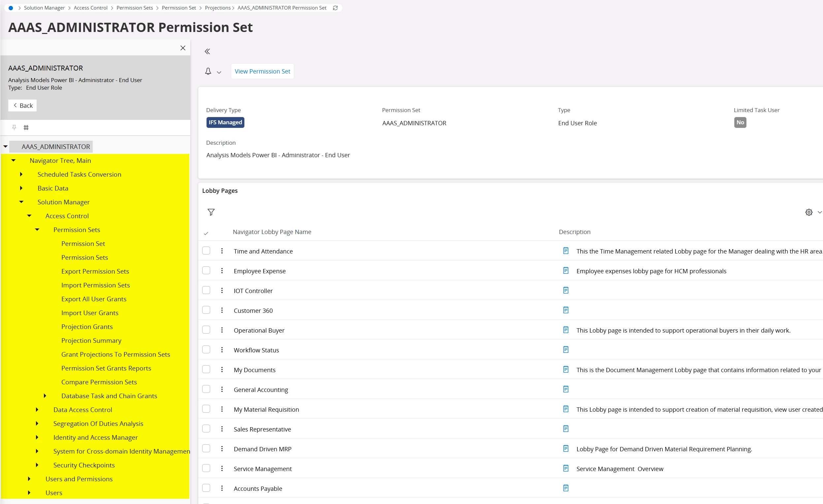Select Projection Summary in the navigation tree
This screenshot has height=504, width=823.
[91, 341]
